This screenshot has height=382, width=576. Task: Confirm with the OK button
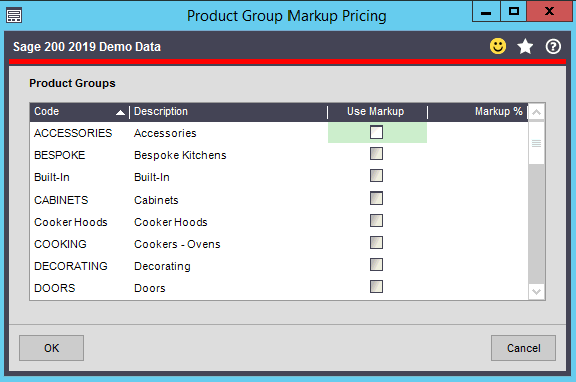point(51,348)
